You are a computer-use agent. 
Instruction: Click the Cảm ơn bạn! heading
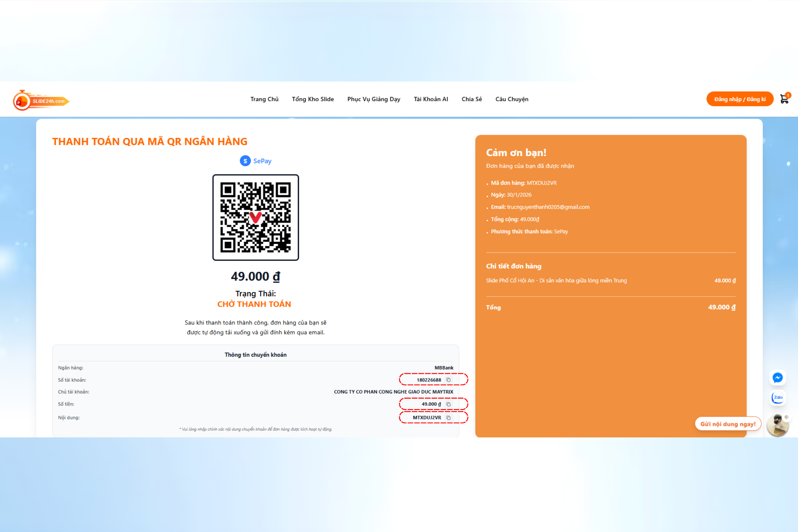pos(516,153)
